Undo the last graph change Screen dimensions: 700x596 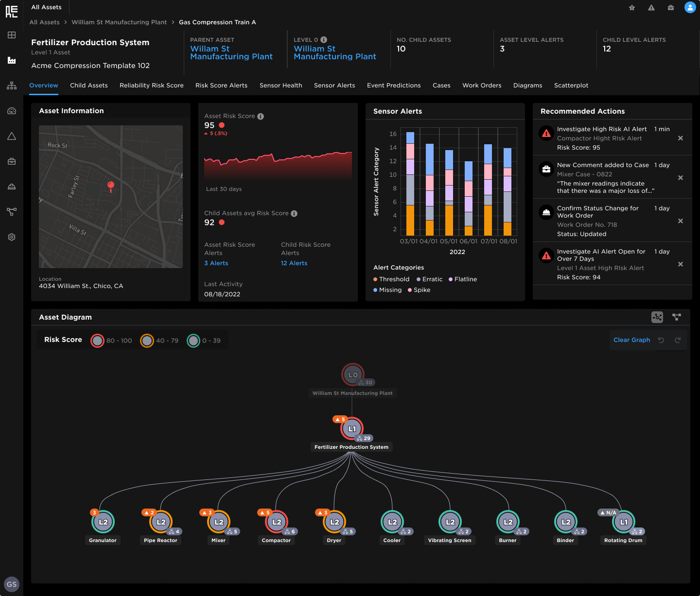point(661,340)
